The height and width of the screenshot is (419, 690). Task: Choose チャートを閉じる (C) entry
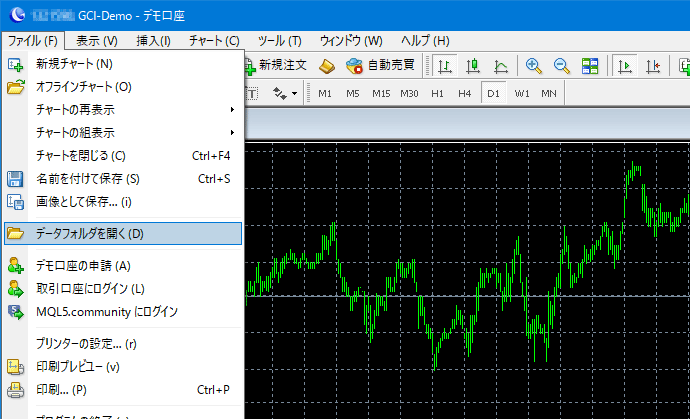123,156
